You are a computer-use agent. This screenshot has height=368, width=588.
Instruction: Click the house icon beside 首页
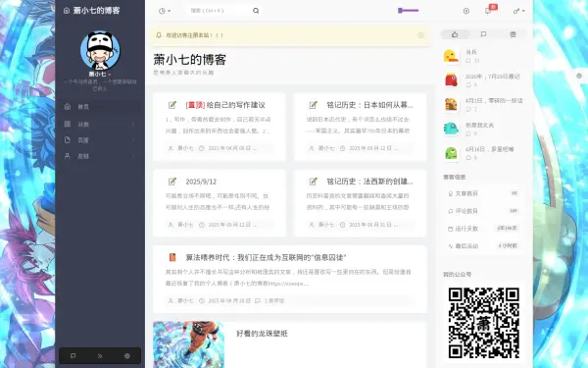click(68, 106)
